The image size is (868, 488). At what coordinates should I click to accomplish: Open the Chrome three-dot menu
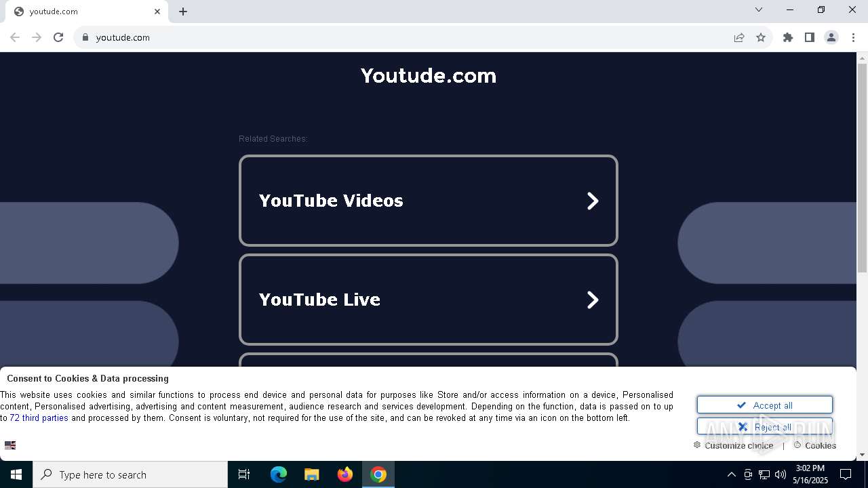[x=853, y=37]
